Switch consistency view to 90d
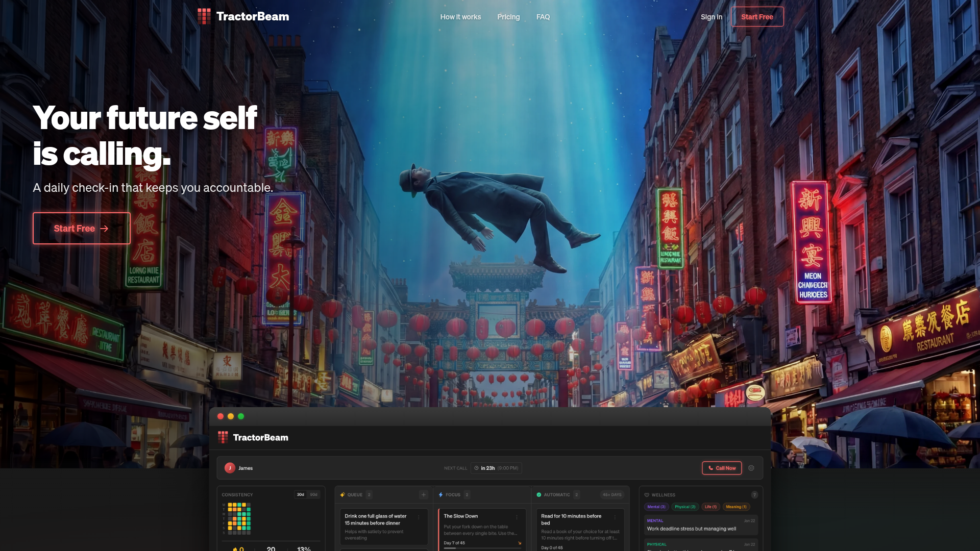Image resolution: width=980 pixels, height=551 pixels. coord(313,494)
